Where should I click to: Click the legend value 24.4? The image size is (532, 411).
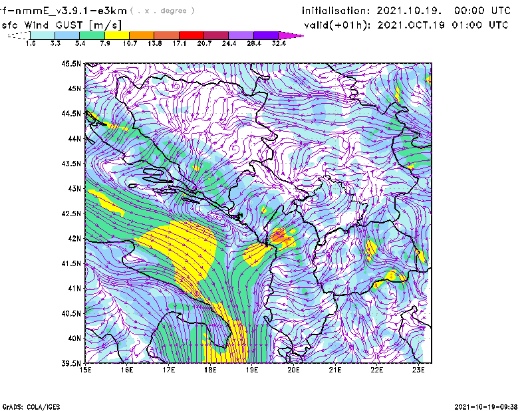point(229,43)
